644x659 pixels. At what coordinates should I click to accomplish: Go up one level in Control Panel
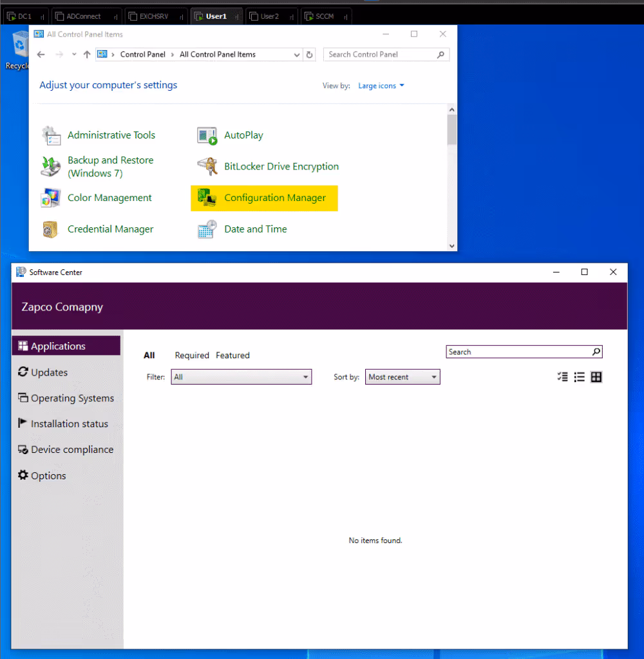point(87,55)
